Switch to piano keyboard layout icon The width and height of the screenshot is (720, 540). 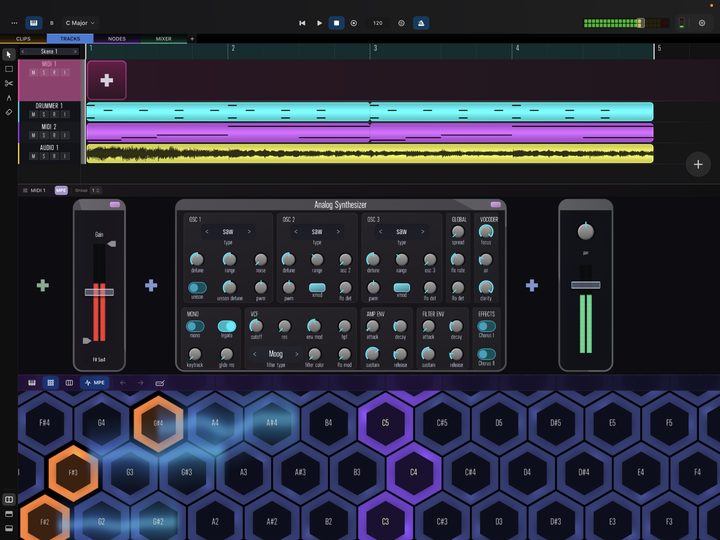coord(32,382)
